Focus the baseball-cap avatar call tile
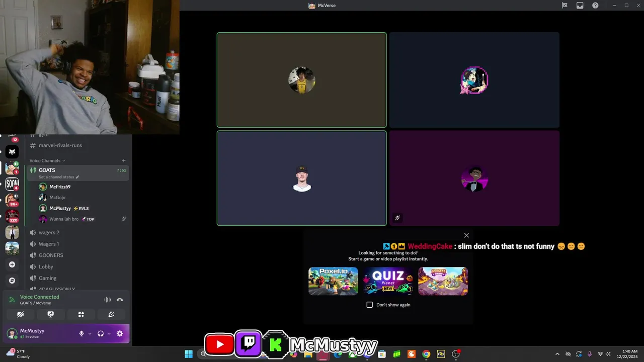 (302, 178)
